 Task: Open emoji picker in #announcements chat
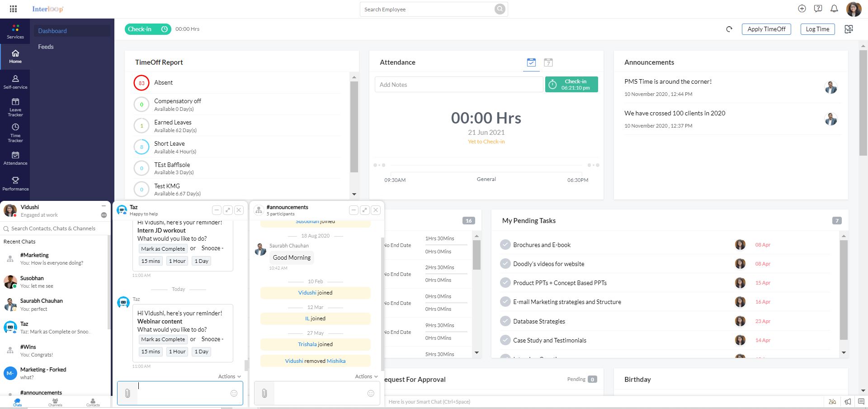pyautogui.click(x=371, y=393)
